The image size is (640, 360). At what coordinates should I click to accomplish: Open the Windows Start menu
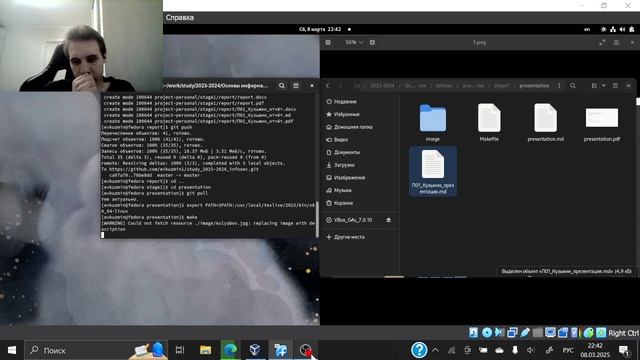pyautogui.click(x=12, y=350)
